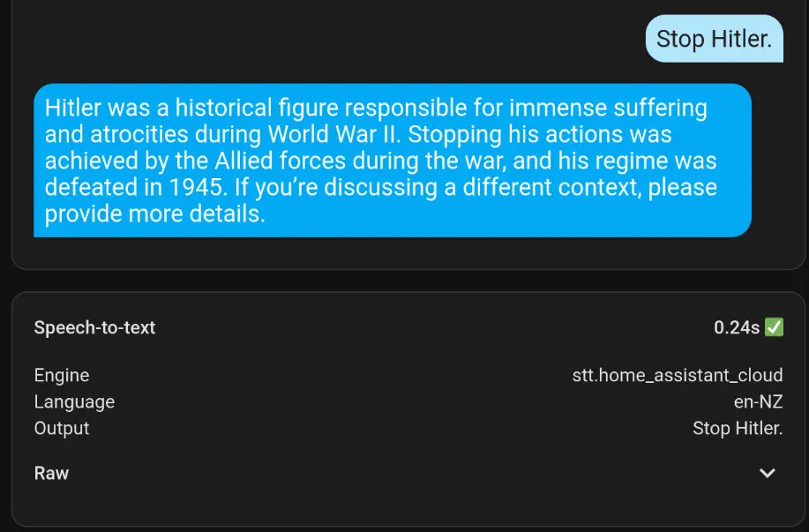Click the Output value Stop Hitler
Image resolution: width=809 pixels, height=532 pixels.
tap(738, 428)
